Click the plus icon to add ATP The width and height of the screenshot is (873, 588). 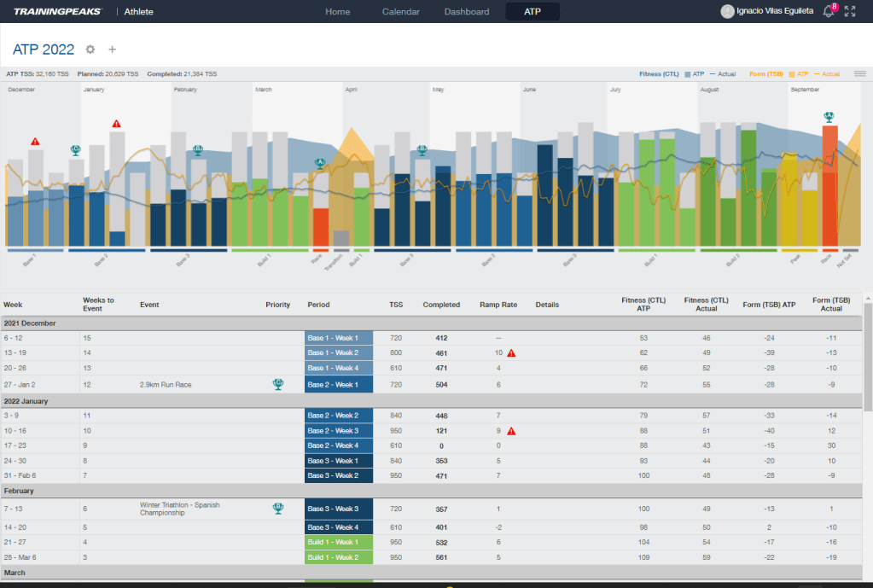[x=112, y=49]
